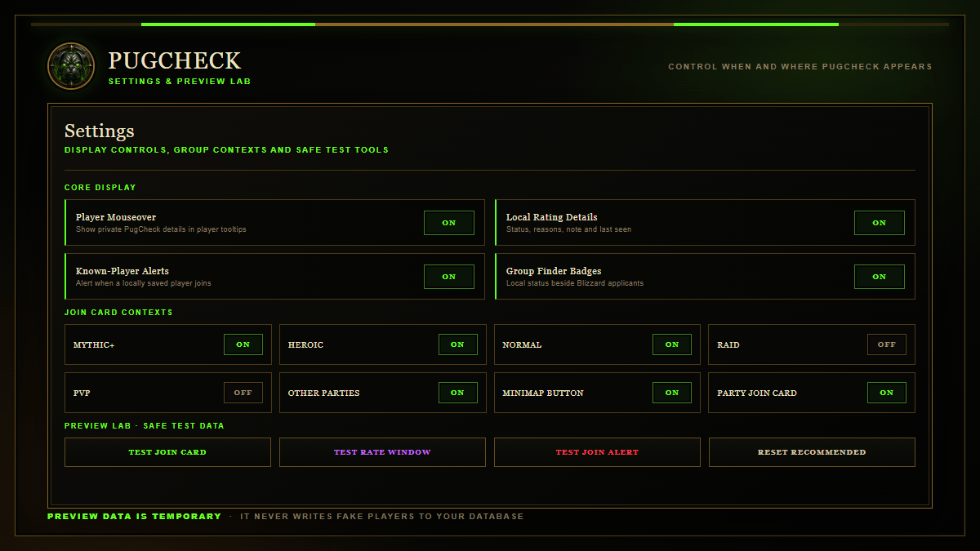Click 'Display controls, group contexts and safe test tools'

tap(226, 150)
